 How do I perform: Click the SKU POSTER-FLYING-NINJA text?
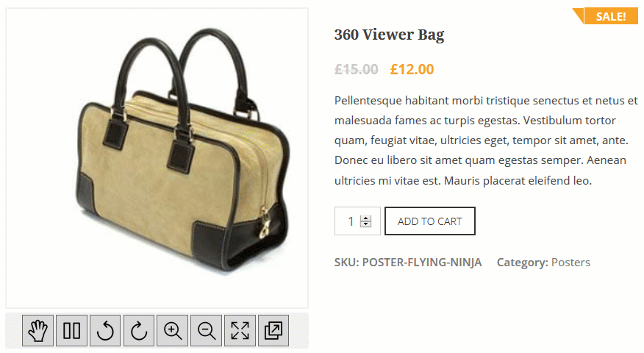[x=408, y=263]
